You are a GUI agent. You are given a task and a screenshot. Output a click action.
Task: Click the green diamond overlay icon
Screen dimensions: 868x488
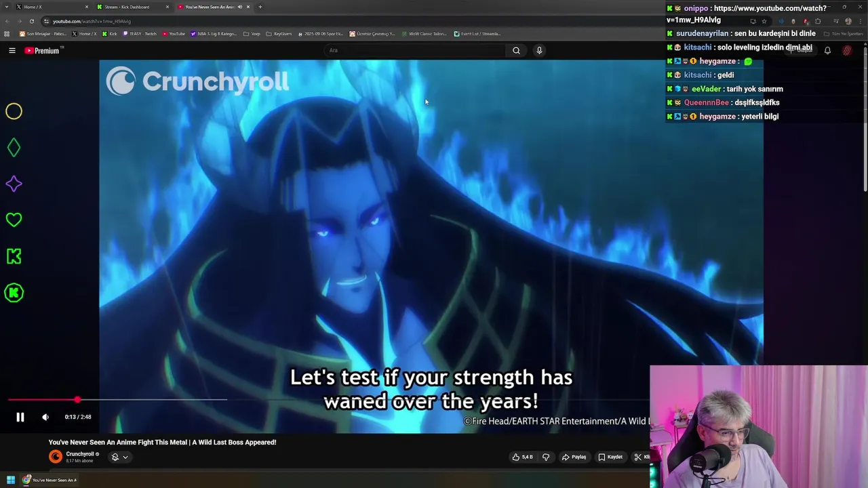14,148
